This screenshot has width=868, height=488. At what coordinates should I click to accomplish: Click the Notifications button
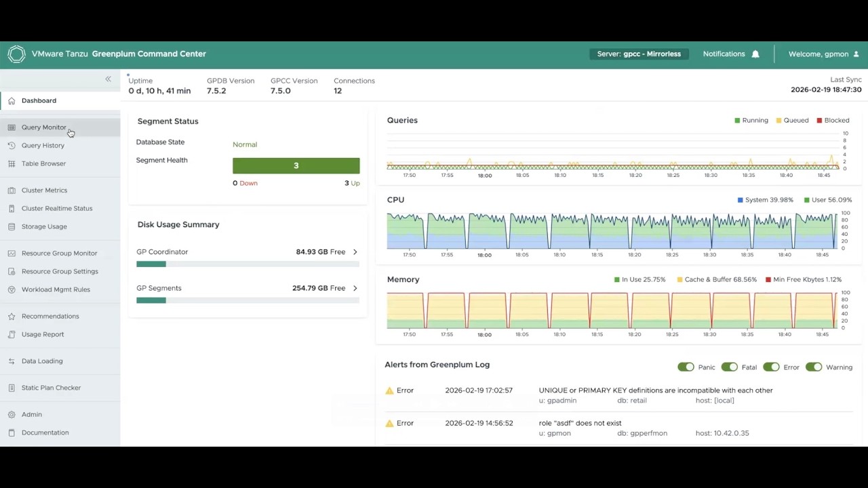tap(731, 54)
